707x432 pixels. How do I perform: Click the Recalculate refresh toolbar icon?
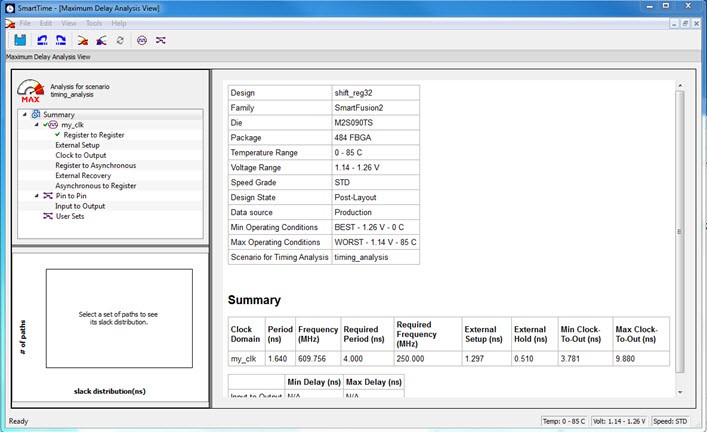(120, 40)
